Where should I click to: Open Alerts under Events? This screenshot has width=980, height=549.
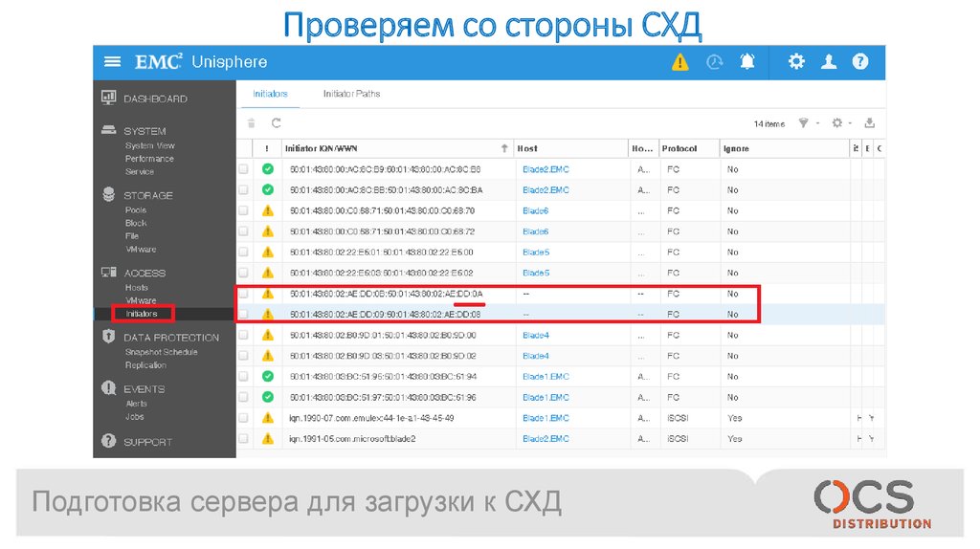coord(136,404)
